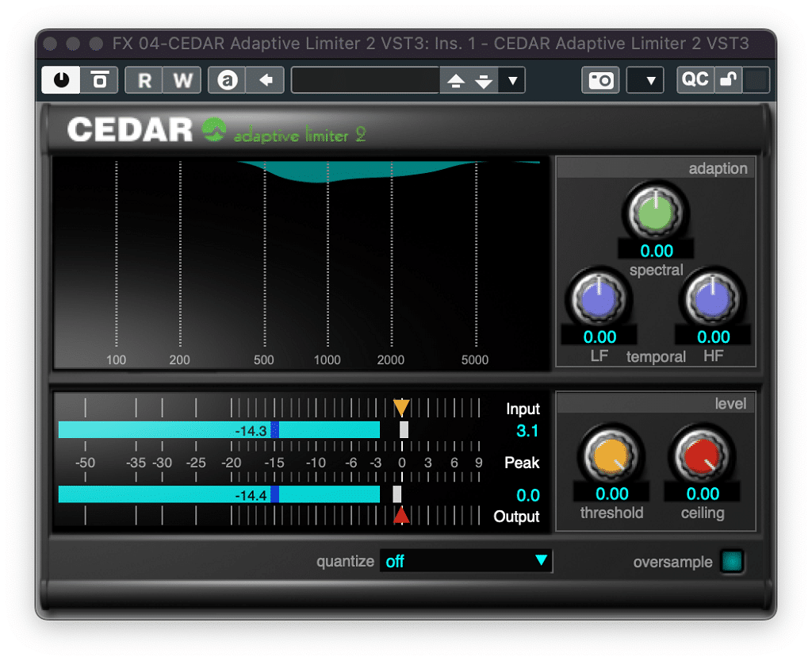Enable Read automation (R) button
Image resolution: width=812 pixels, height=661 pixels.
click(144, 80)
